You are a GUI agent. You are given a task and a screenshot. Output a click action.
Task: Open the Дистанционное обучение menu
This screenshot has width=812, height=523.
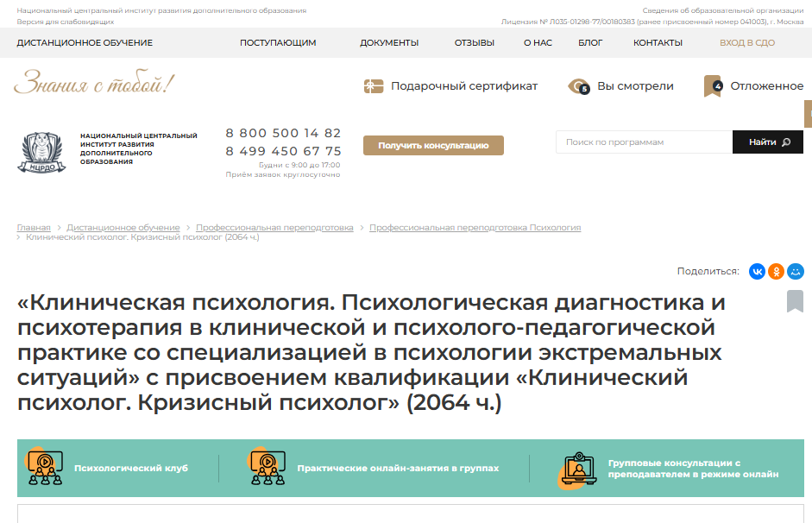pos(85,43)
